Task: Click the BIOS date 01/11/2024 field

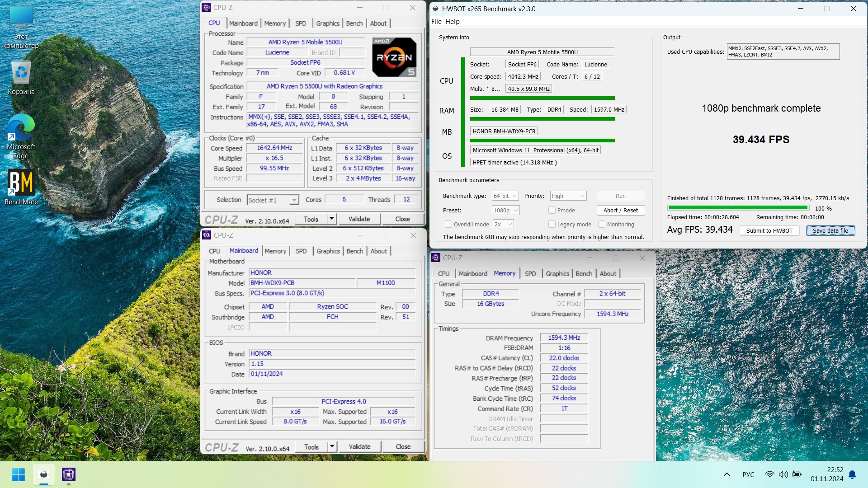Action: pos(332,374)
